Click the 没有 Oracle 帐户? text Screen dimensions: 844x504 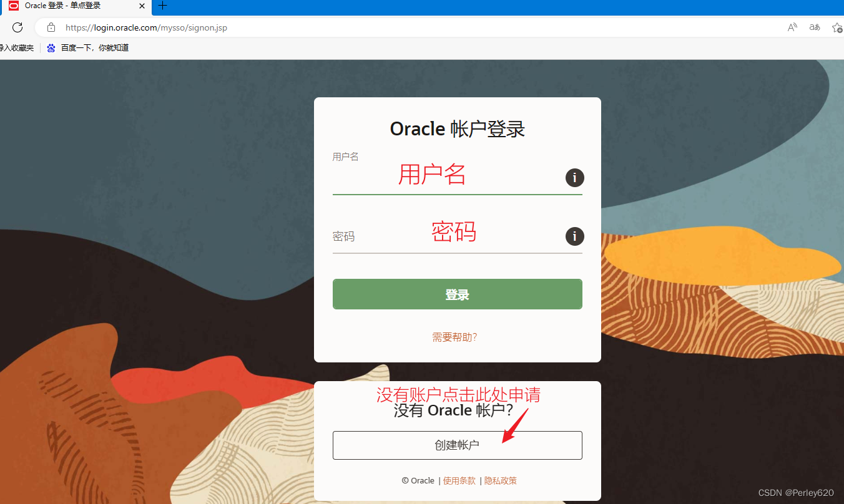click(453, 410)
